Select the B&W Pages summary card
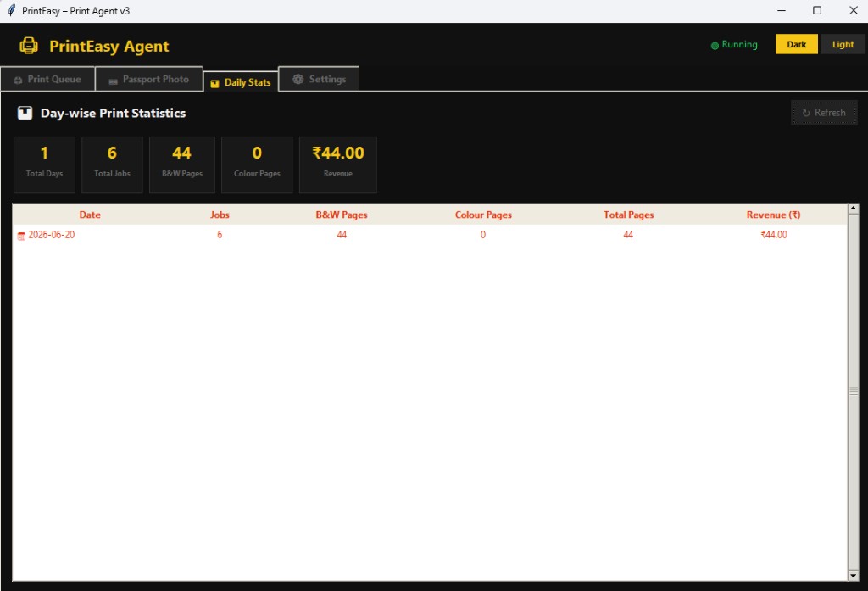 click(x=182, y=164)
